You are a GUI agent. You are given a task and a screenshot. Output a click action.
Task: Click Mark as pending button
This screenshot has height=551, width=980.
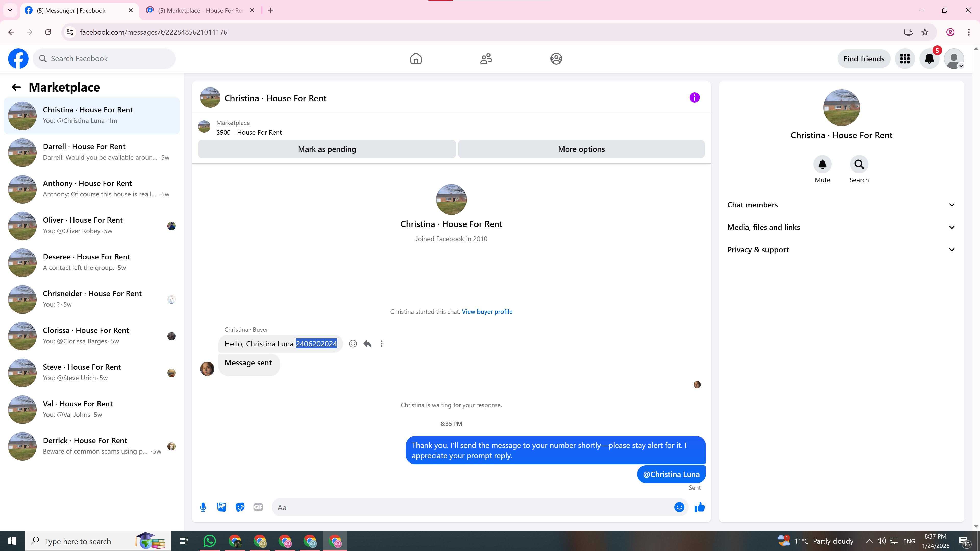pos(327,149)
